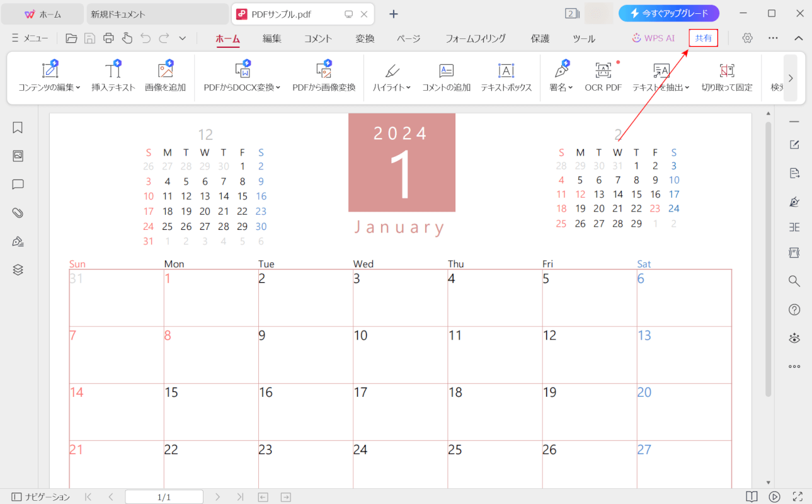Open コンテンツの編集 dropdown
Image resolution: width=812 pixels, height=504 pixels.
(49, 77)
